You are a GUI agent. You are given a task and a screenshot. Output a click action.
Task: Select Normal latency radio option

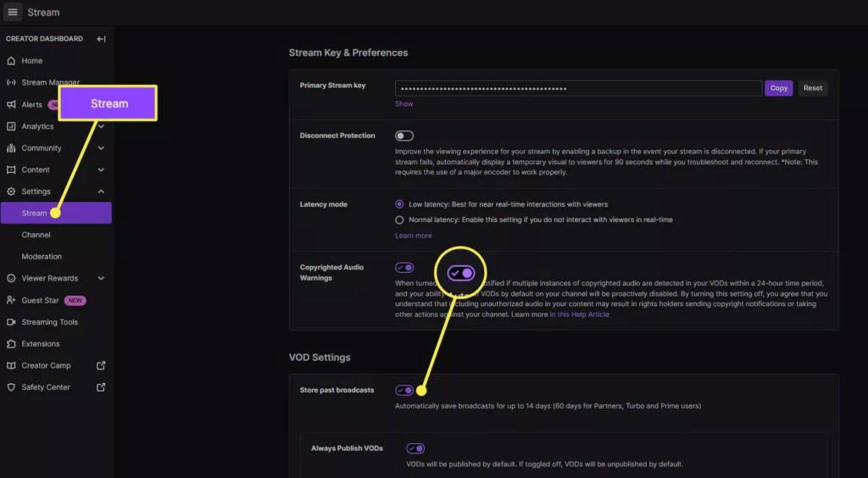[x=399, y=220]
